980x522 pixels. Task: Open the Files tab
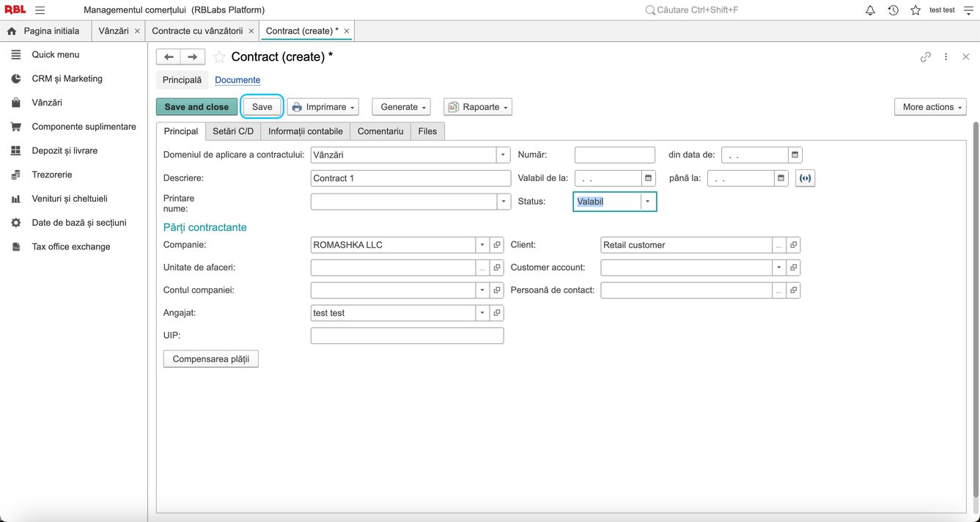(x=427, y=131)
